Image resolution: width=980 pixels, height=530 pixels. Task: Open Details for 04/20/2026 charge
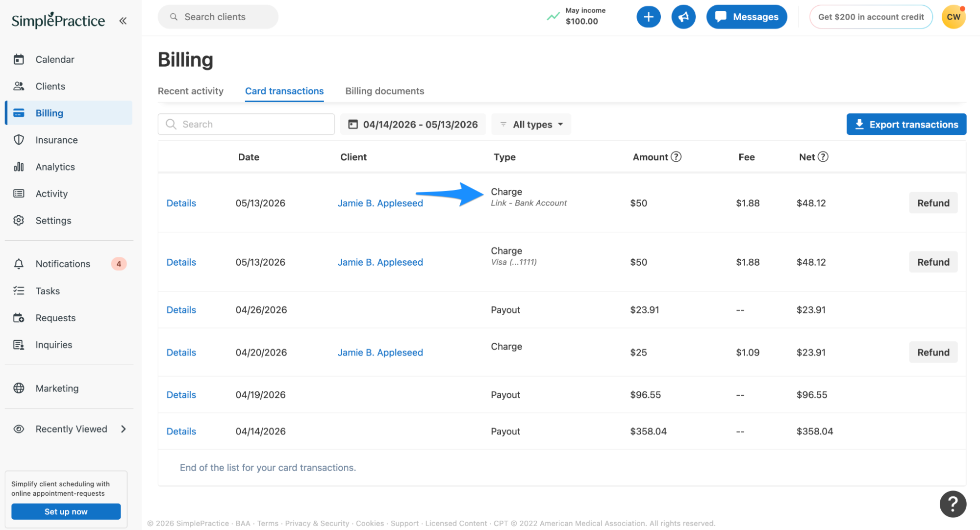(x=181, y=353)
